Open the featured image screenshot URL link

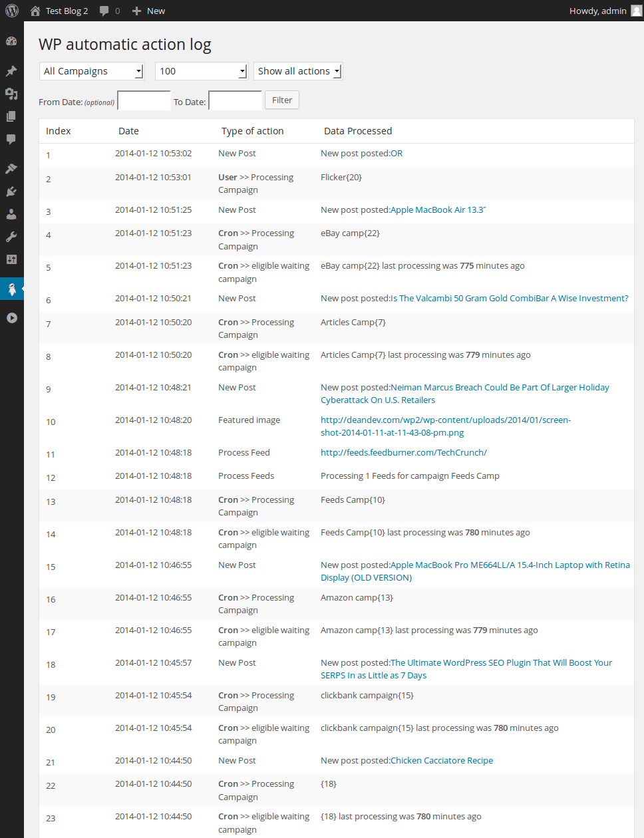coord(446,426)
